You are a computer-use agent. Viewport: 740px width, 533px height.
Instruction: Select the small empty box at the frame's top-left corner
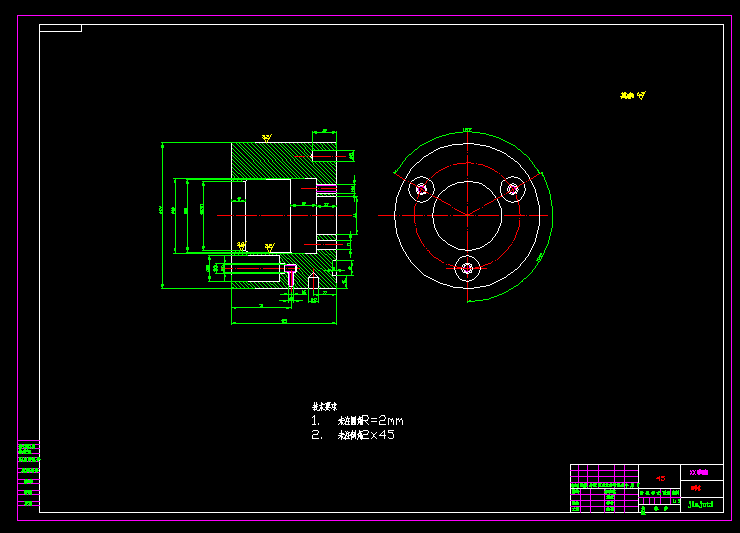coord(60,28)
